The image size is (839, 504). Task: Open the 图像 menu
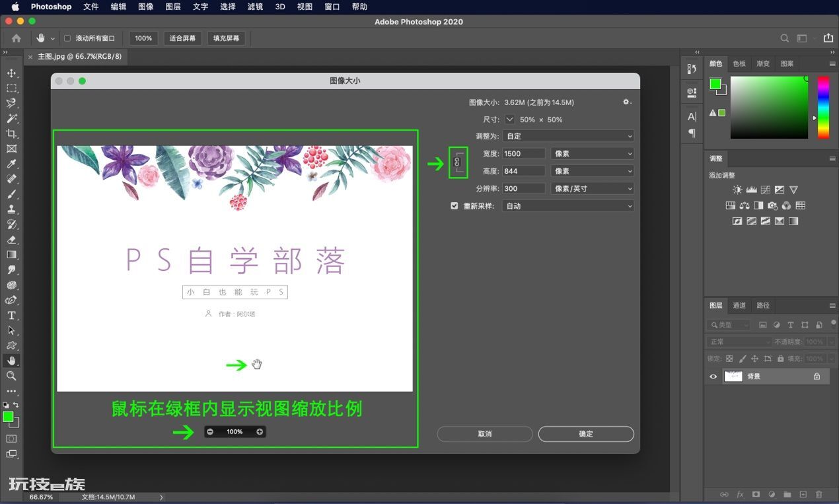point(146,7)
